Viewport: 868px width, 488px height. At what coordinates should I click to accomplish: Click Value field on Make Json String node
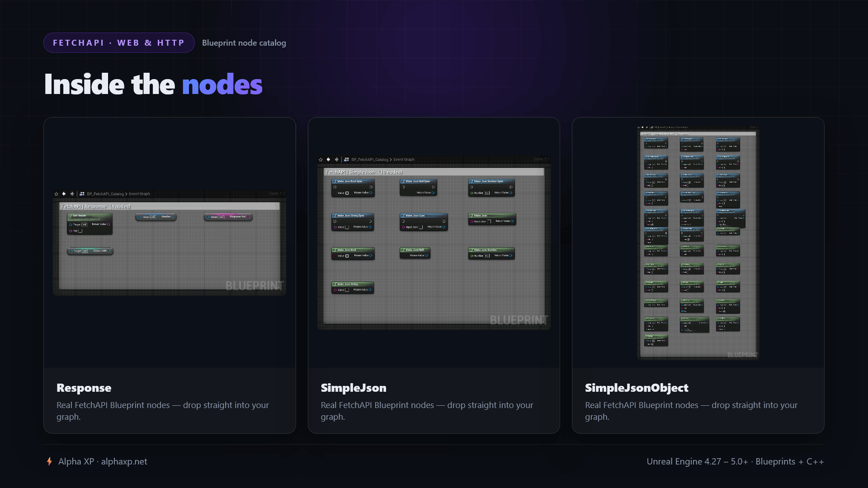347,290
